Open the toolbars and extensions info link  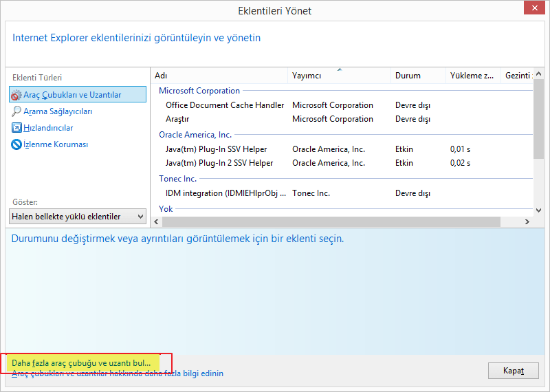point(117,373)
